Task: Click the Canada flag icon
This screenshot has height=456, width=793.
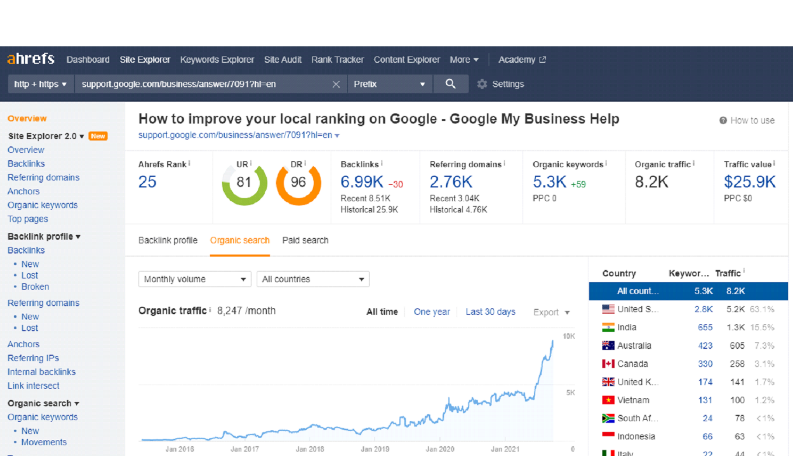Action: (x=608, y=363)
